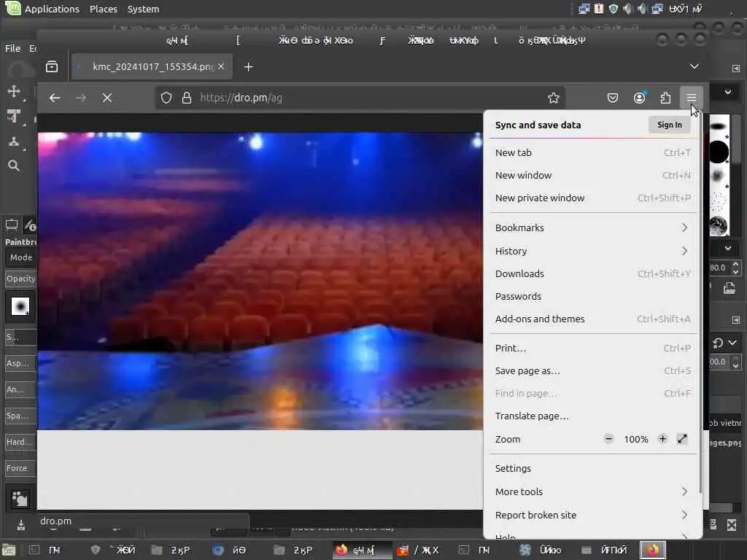Image resolution: width=747 pixels, height=560 pixels.
Task: Open the Extensions puzzle icon
Action: pos(665,98)
